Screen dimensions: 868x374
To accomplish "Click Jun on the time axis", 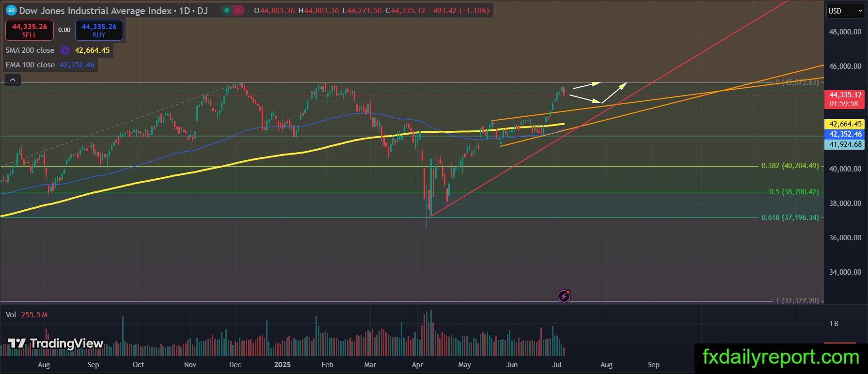I will (512, 365).
